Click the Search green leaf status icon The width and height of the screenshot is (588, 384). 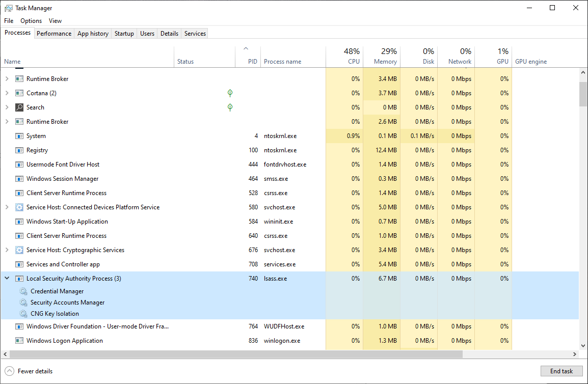tap(230, 107)
